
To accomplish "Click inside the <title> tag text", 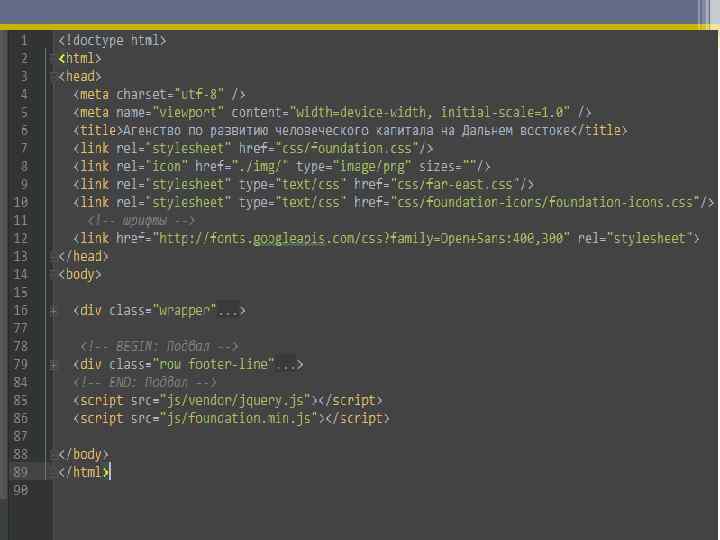I will click(347, 130).
